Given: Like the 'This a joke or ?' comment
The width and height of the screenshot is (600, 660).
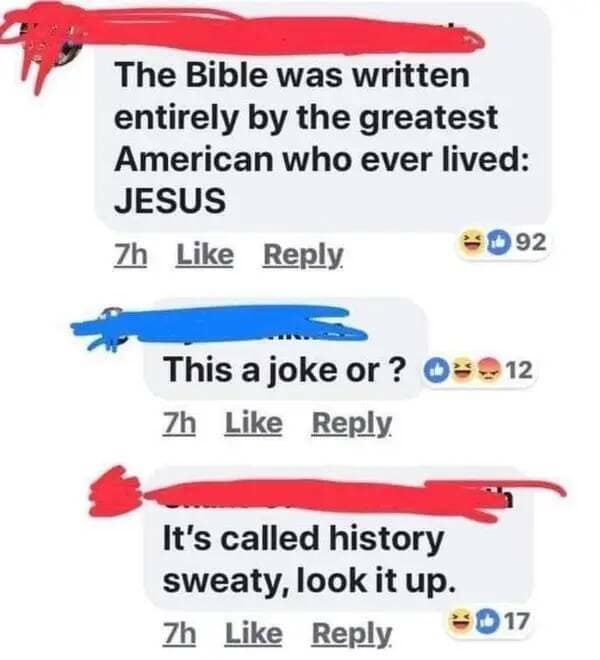Looking at the screenshot, I should point(253,423).
